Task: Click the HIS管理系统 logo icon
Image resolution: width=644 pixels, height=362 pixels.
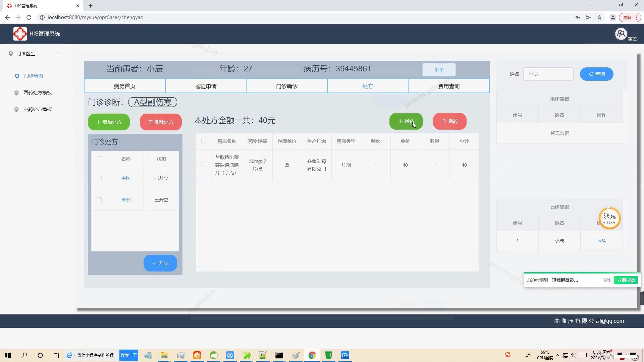Action: [x=20, y=34]
